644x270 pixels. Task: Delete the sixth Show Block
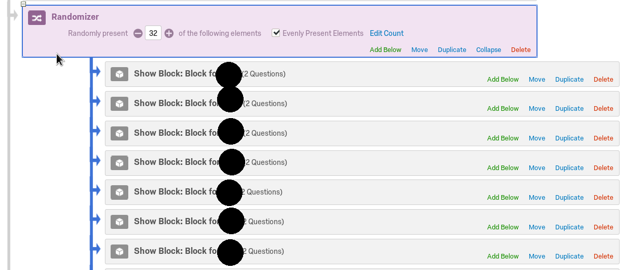(603, 227)
